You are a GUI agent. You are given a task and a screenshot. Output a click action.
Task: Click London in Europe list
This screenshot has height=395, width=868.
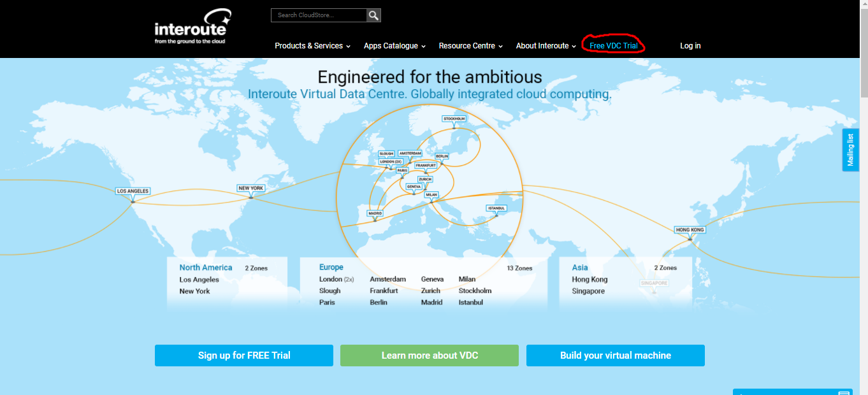coord(336,279)
